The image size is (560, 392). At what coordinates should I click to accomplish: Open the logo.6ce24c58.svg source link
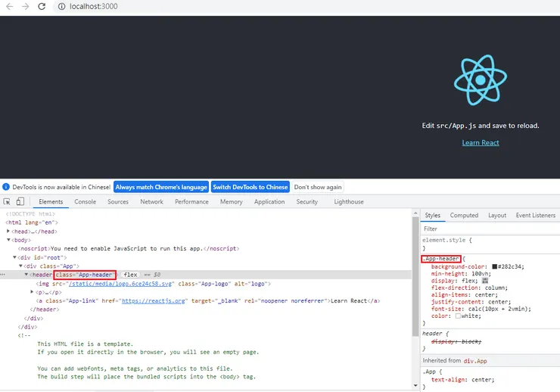pos(121,284)
